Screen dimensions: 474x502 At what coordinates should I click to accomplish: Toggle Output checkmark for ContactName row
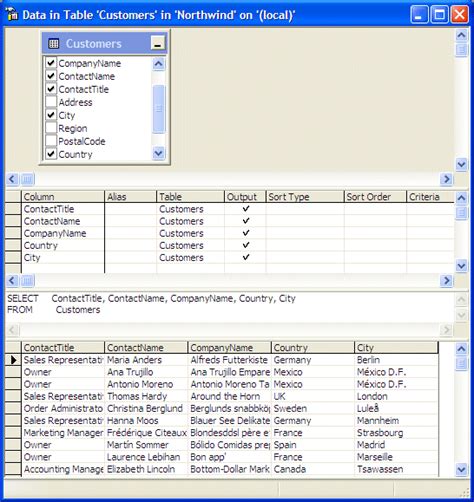246,221
